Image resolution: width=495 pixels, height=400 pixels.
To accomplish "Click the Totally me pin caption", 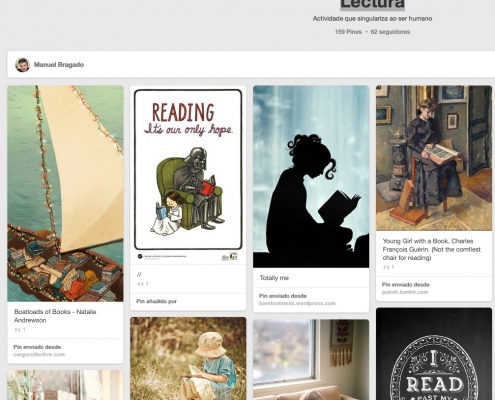I will [x=274, y=278].
